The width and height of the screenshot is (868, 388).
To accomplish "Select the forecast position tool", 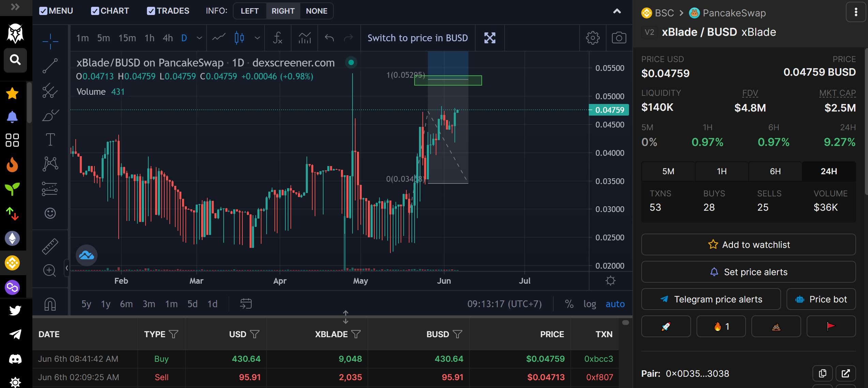I will click(50, 189).
